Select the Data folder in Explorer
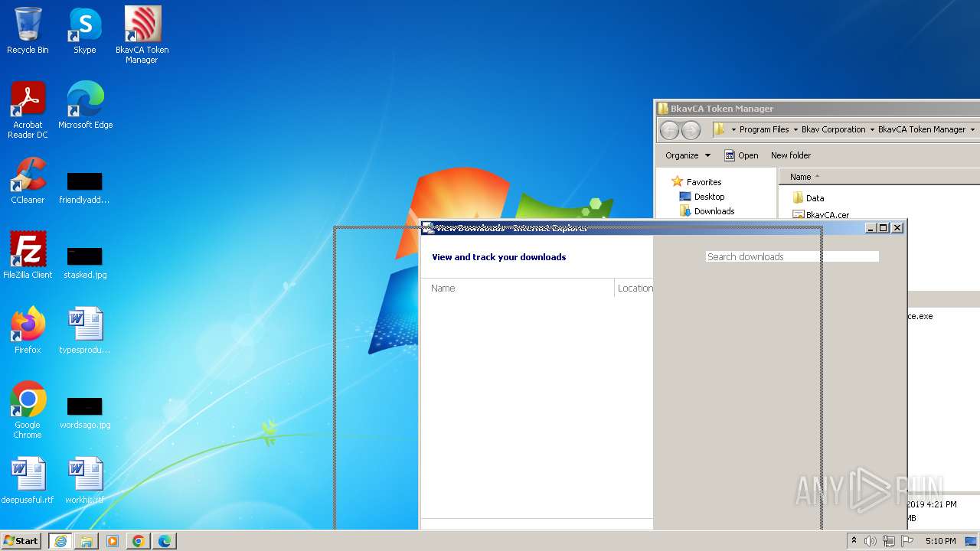Image resolution: width=980 pixels, height=551 pixels. 808,198
